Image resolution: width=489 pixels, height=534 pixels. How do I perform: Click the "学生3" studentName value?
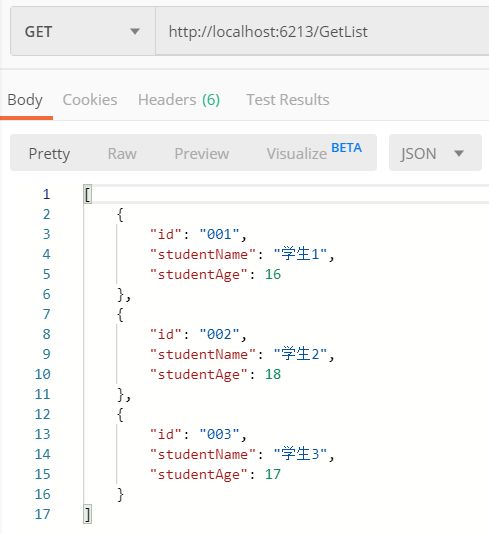point(300,454)
